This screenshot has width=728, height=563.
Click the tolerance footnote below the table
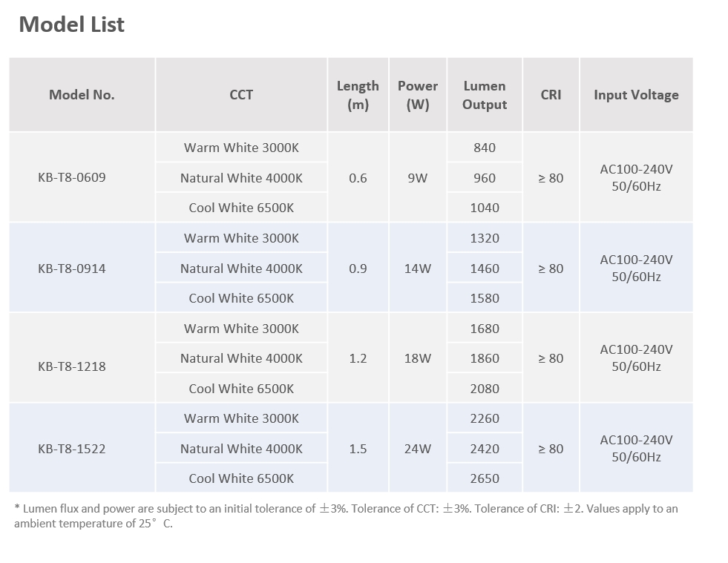[346, 516]
